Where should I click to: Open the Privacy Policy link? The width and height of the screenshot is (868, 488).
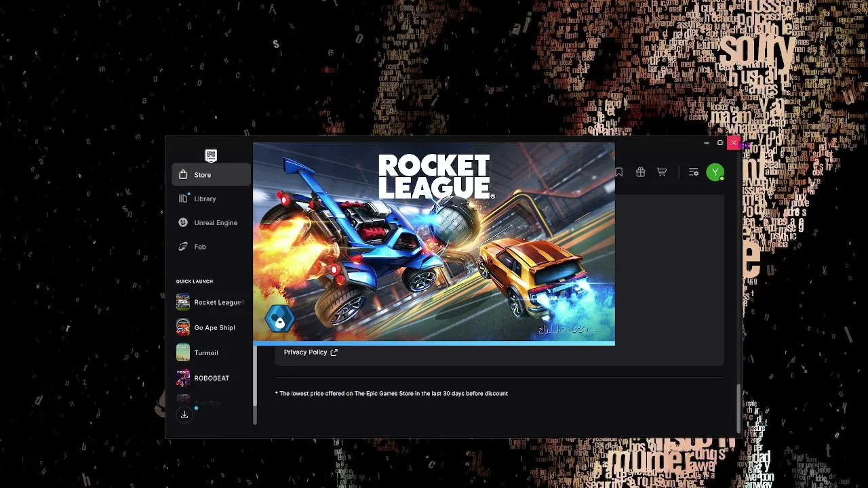click(x=305, y=352)
